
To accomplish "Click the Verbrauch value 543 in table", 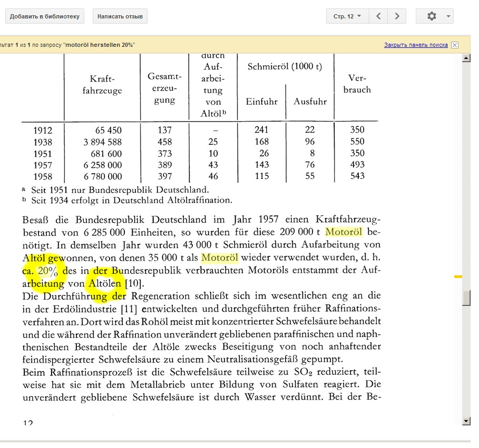I will click(357, 176).
